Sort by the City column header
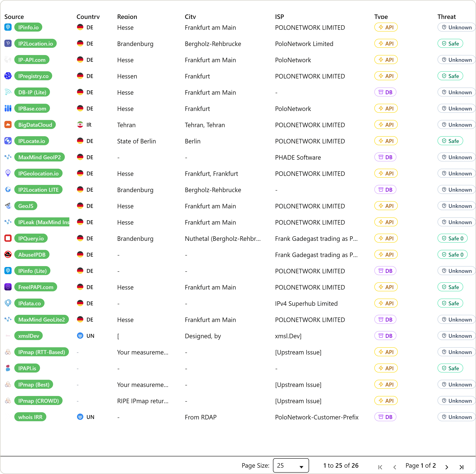This screenshot has width=476, height=474. coord(190,17)
